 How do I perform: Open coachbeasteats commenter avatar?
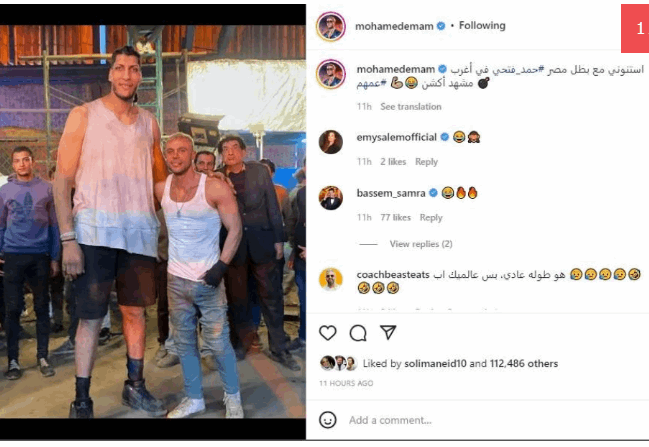[x=331, y=279]
